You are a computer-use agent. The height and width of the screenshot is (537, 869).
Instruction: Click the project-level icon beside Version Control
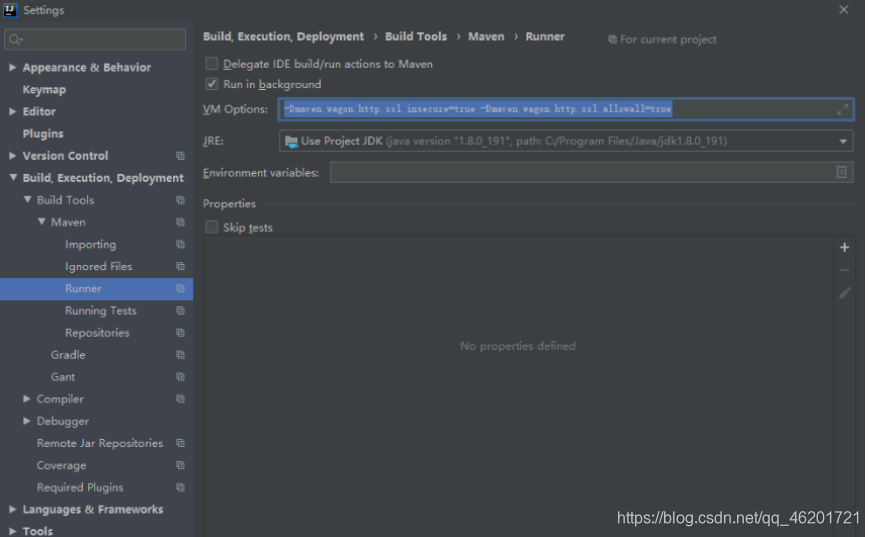(x=180, y=156)
